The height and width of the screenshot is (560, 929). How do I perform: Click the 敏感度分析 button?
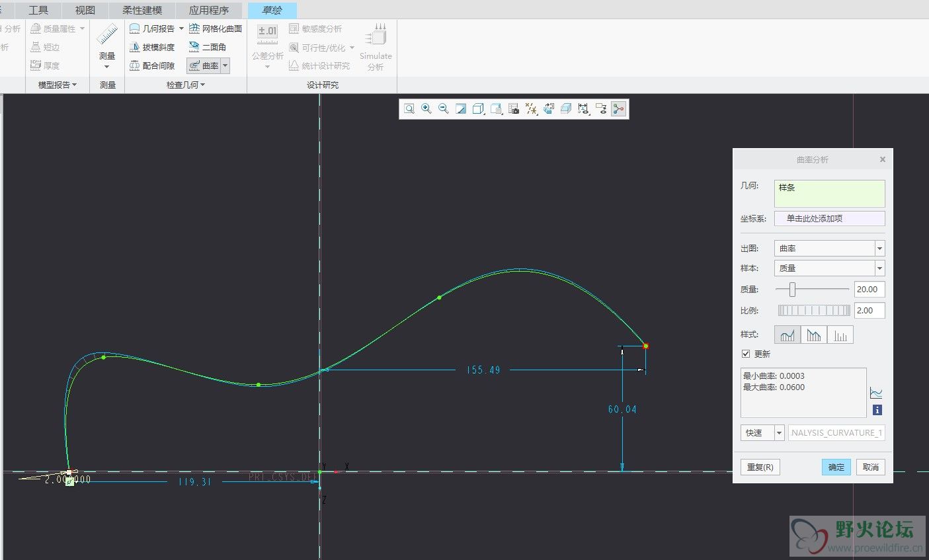[315, 28]
